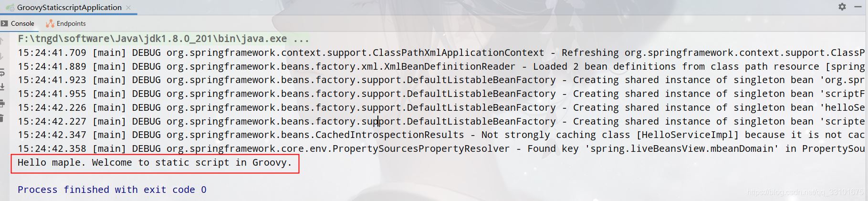
Task: Select GroovyStaticscriptApplication run tab
Action: click(69, 7)
